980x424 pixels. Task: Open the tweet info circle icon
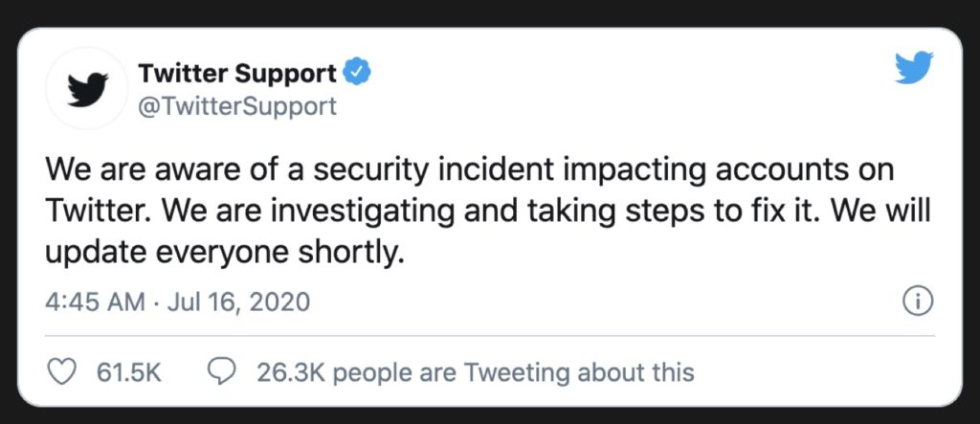[917, 301]
